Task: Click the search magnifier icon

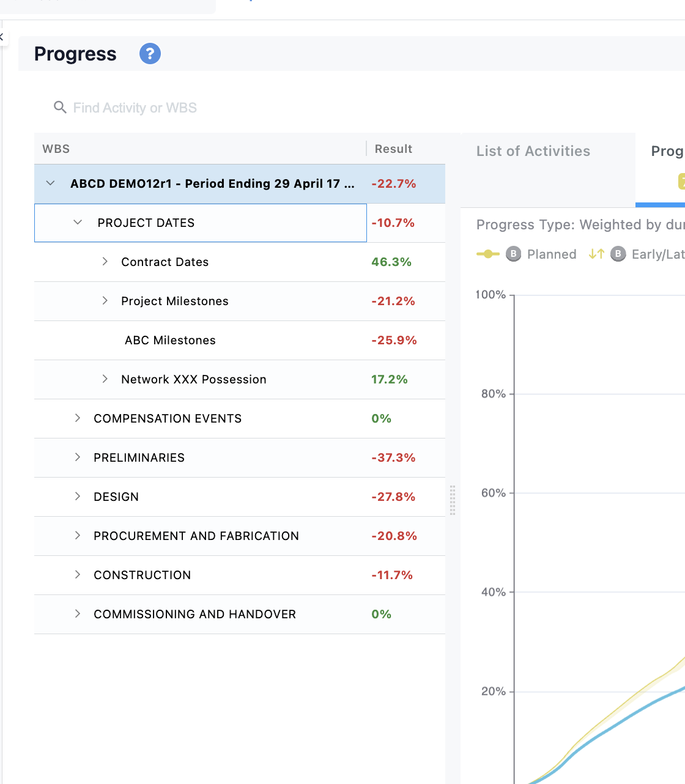Action: coord(60,108)
